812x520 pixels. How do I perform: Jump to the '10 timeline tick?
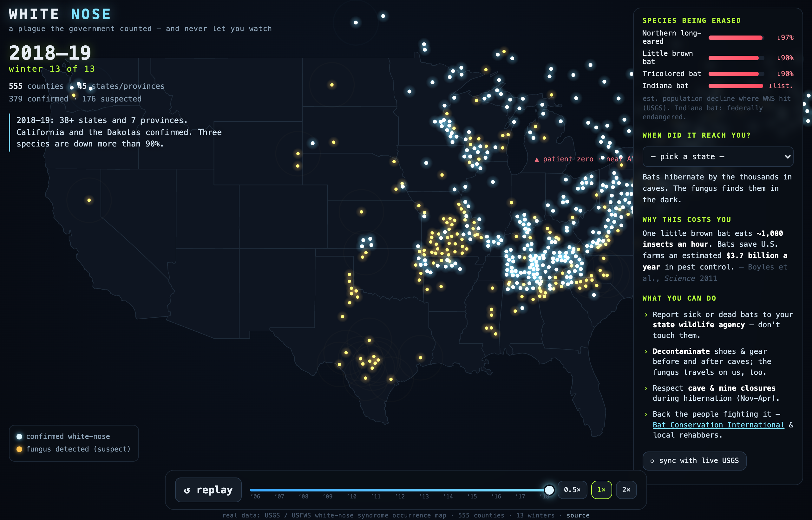(x=352, y=496)
